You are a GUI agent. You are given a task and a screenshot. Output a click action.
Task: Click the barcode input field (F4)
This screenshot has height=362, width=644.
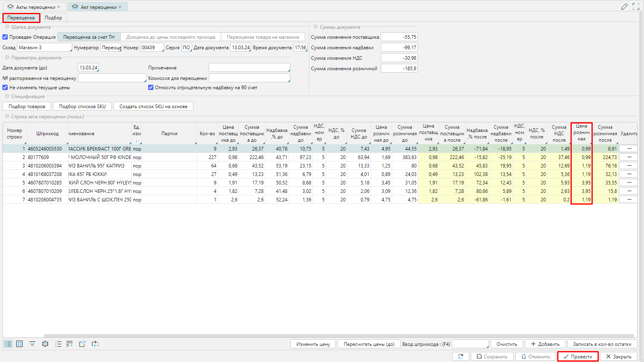[x=470, y=344]
